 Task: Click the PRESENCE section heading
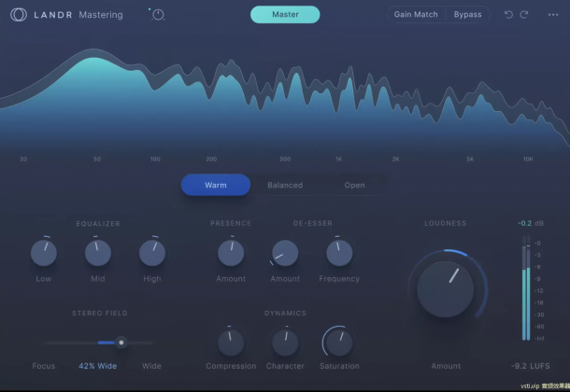[231, 223]
